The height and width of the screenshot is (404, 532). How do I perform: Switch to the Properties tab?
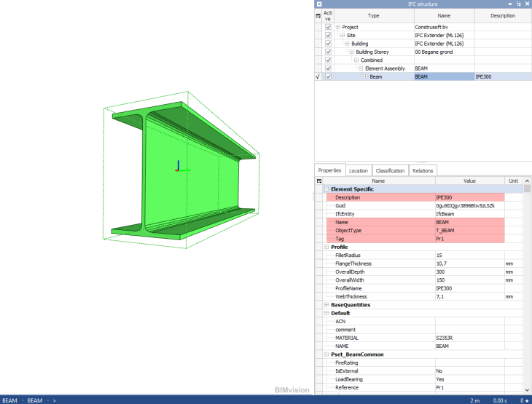click(330, 170)
